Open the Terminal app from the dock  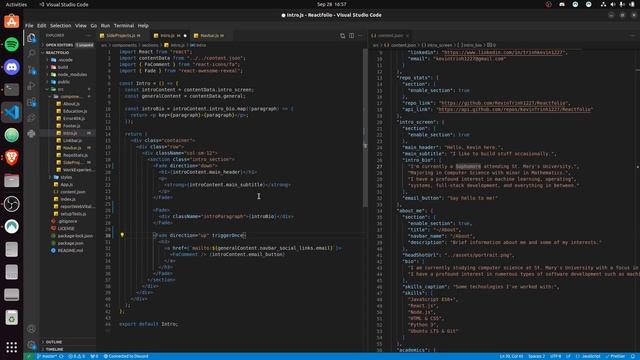(11, 89)
